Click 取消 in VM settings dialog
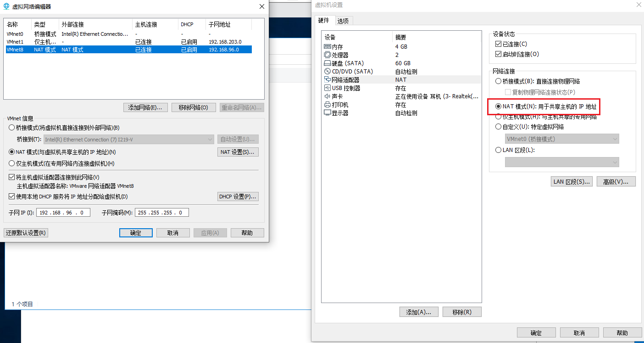 pos(579,333)
